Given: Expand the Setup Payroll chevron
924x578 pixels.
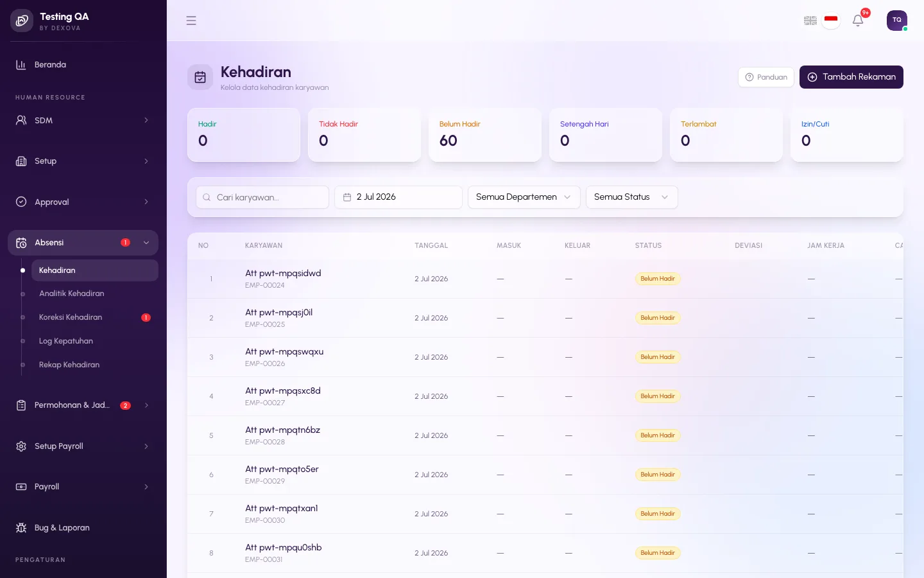Looking at the screenshot, I should (146, 446).
